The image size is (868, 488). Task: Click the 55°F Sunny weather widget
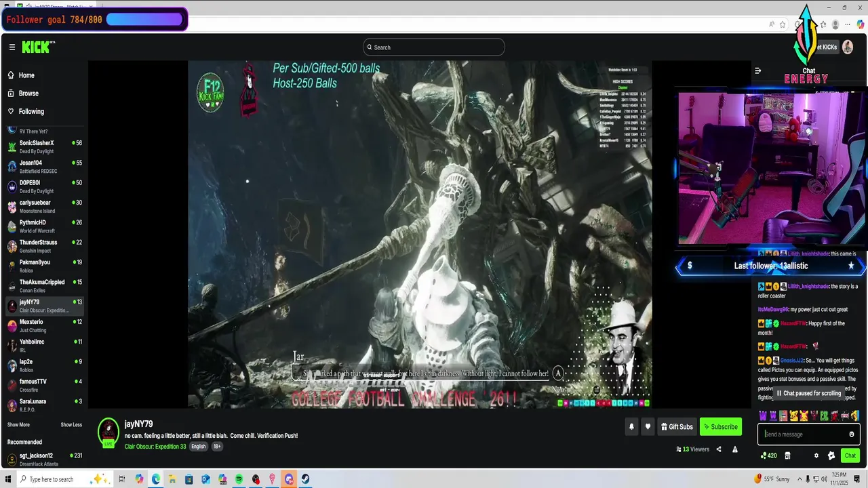coord(771,479)
